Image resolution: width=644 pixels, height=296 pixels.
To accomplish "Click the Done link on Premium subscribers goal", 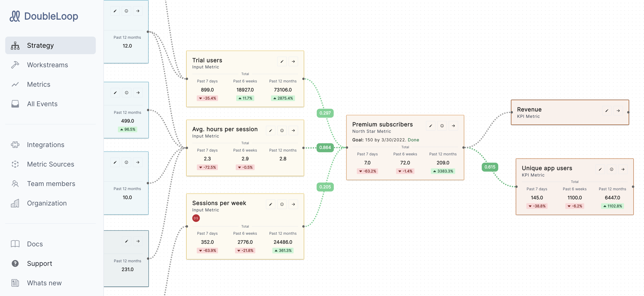I will pyautogui.click(x=413, y=140).
